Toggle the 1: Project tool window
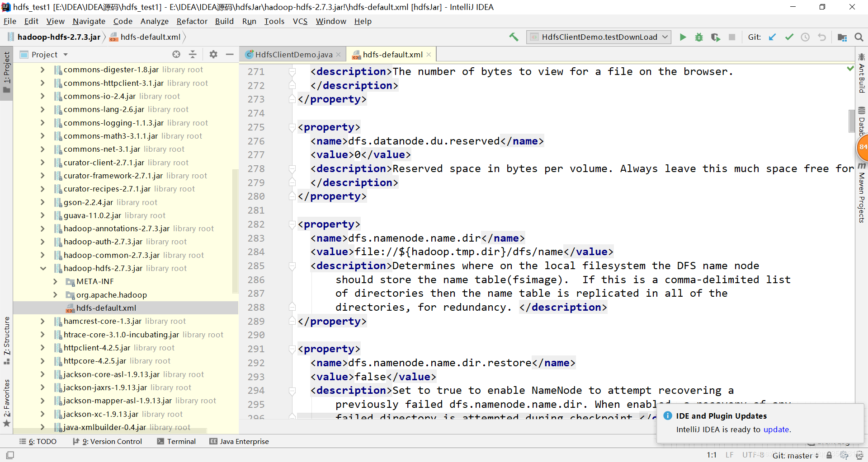868x462 pixels. click(6, 72)
